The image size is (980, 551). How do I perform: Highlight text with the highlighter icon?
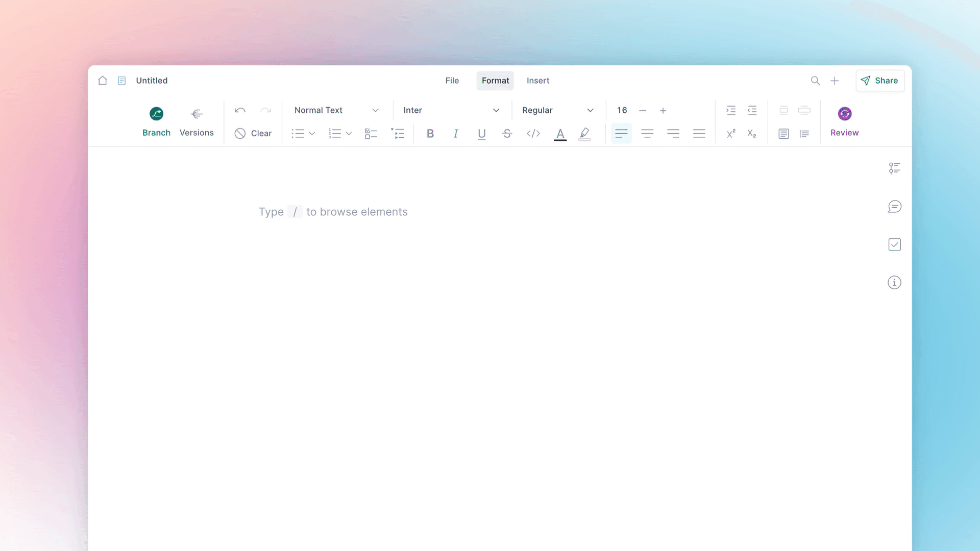click(x=584, y=133)
